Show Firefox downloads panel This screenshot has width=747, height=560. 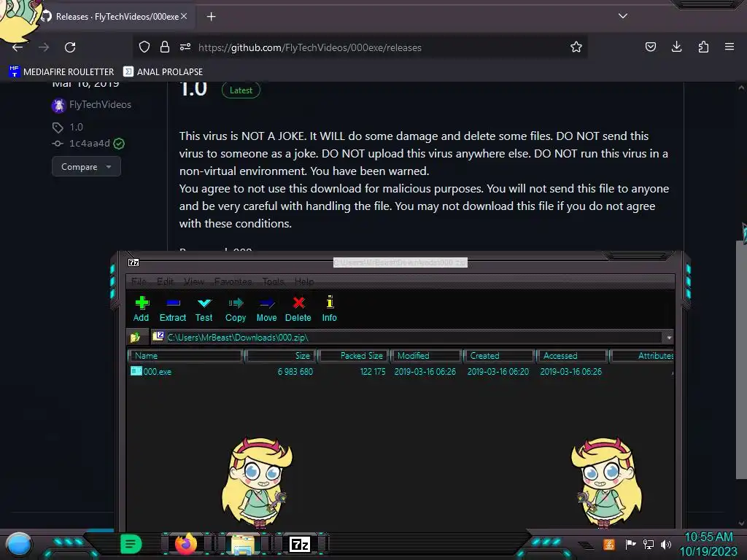coord(676,47)
